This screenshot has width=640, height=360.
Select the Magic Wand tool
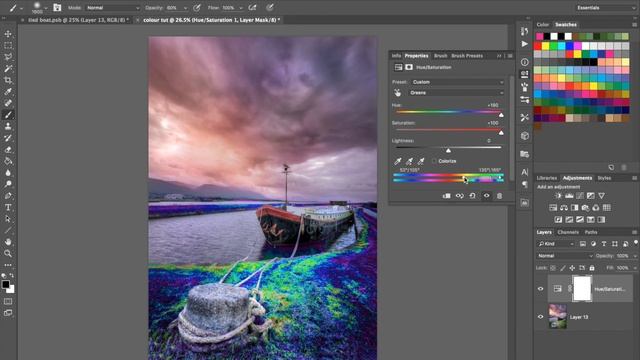tap(8, 69)
